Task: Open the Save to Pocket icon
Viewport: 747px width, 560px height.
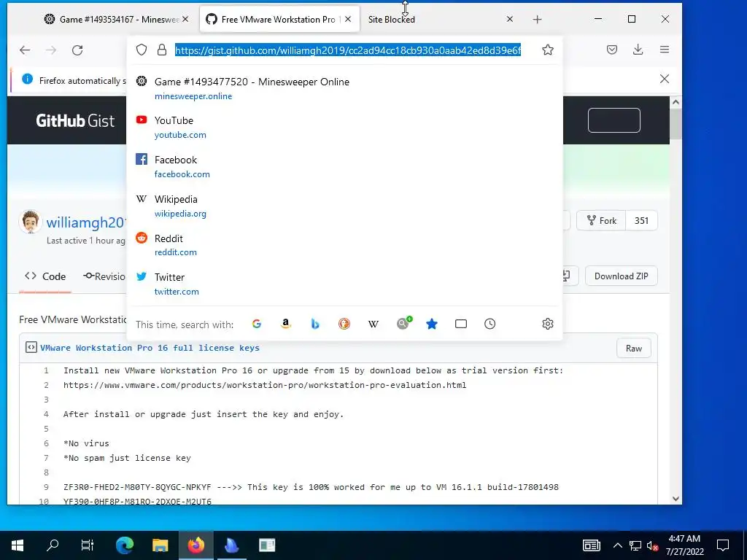Action: pyautogui.click(x=612, y=50)
